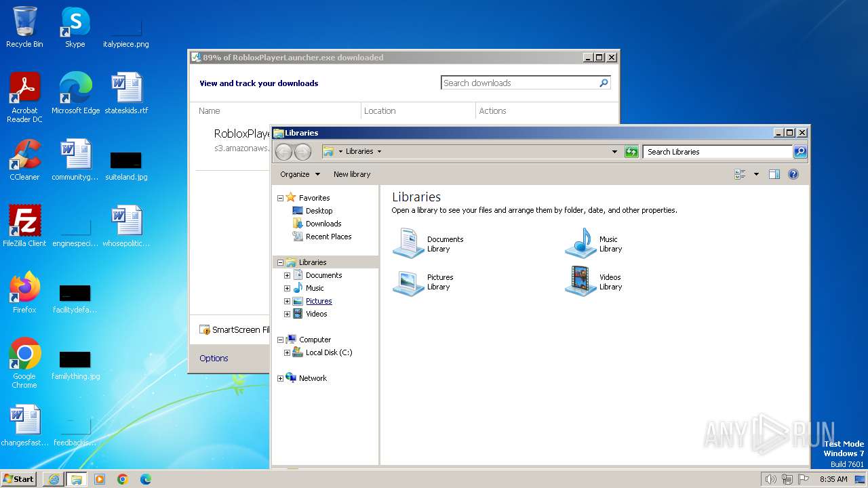Select the Skype desktop shortcut
Screen dimensions: 868x488
(75, 27)
